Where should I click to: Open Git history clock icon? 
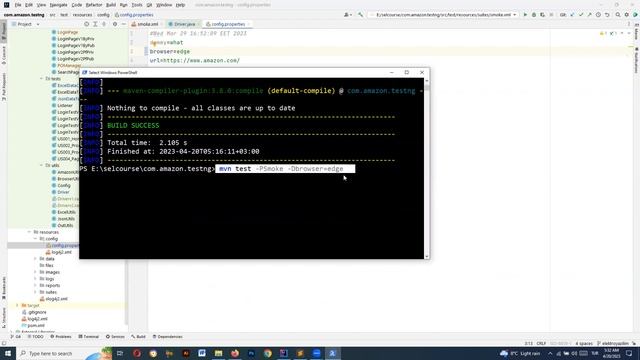tap(598, 15)
